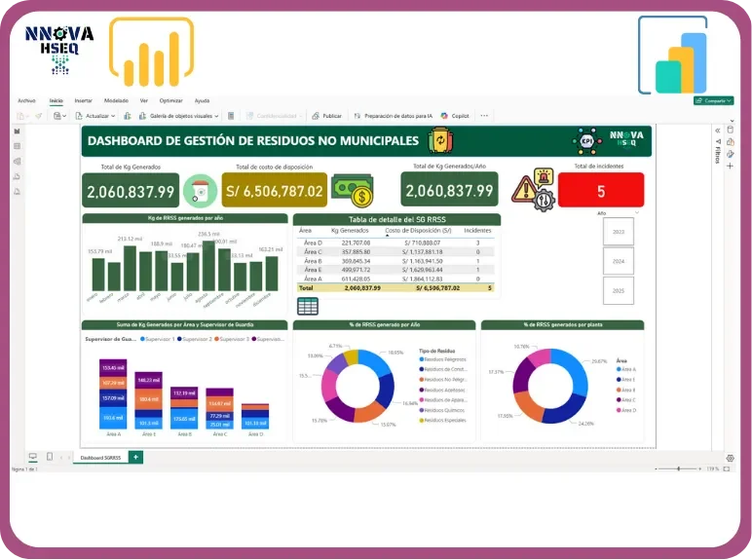Open the Report view in left sidebar

click(x=17, y=131)
